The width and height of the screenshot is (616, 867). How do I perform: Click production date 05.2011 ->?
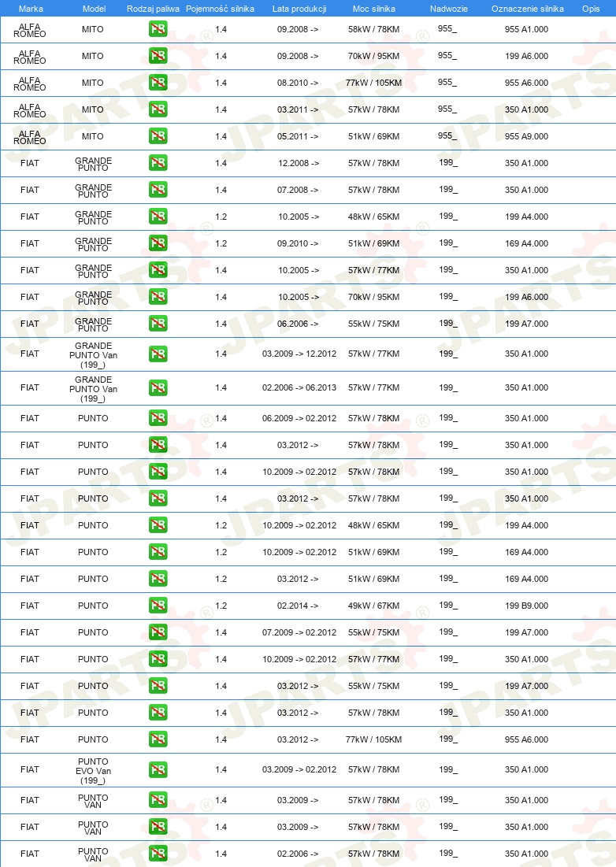[298, 136]
